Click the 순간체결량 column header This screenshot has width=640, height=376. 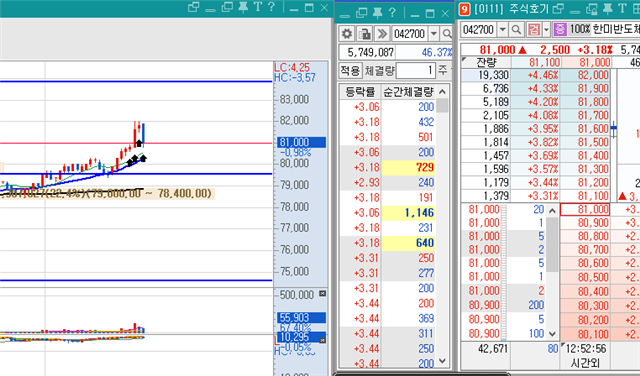[x=408, y=92]
